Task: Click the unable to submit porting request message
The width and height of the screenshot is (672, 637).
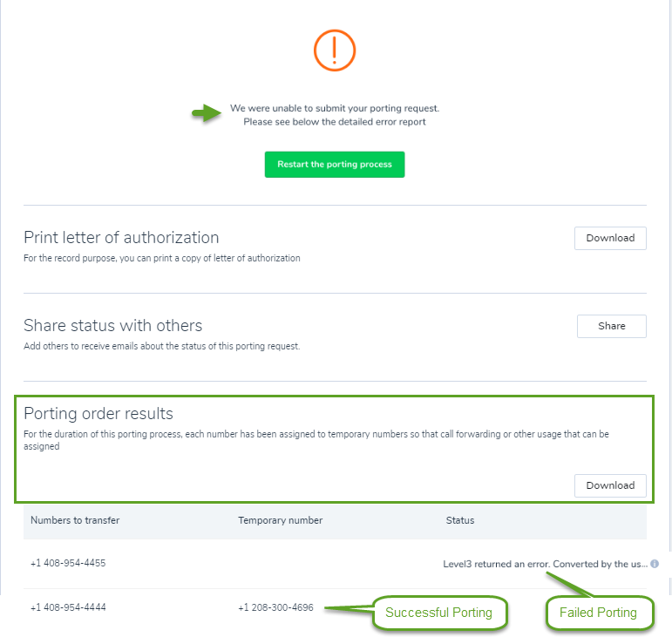Action: 335,115
